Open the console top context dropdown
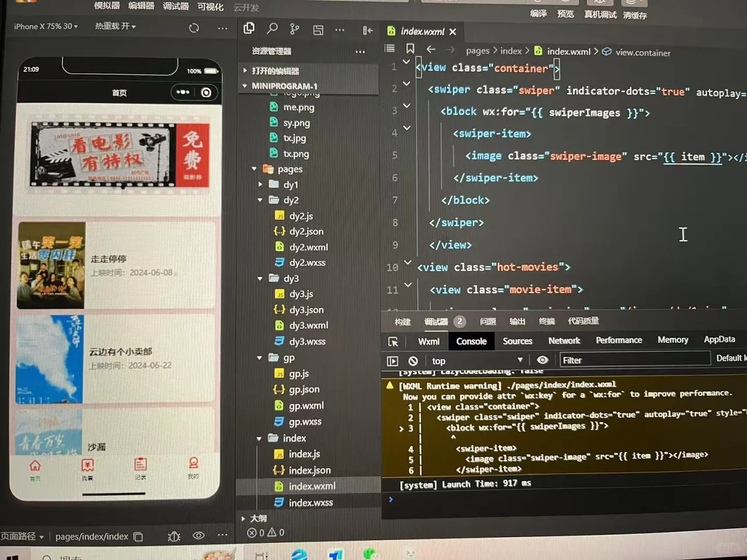 477,361
